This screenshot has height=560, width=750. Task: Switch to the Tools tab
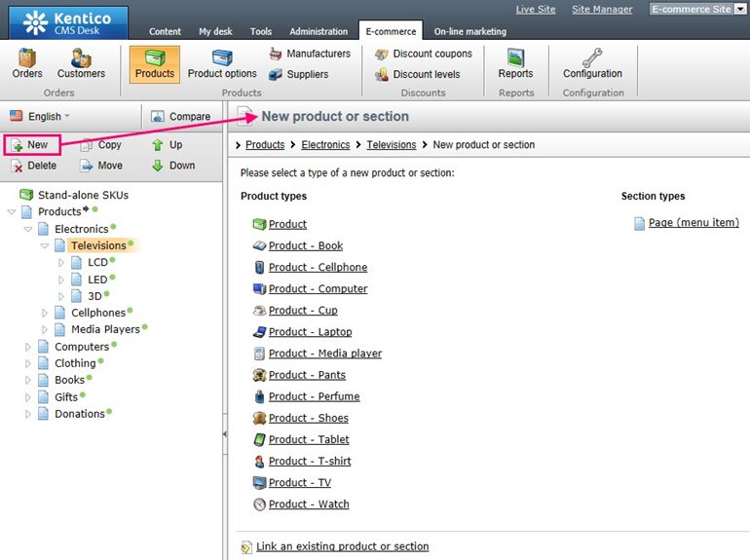(x=261, y=31)
